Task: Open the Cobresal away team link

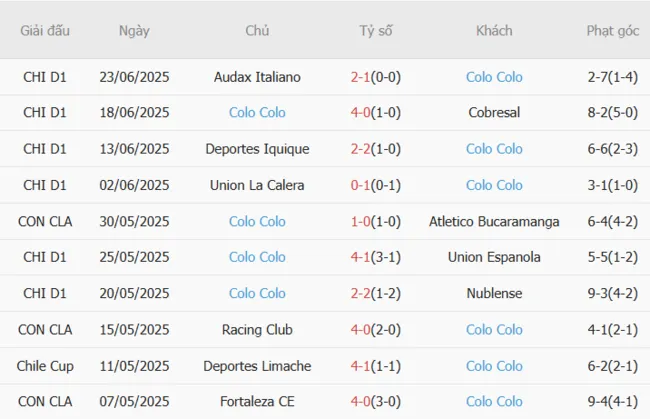Action: [494, 113]
